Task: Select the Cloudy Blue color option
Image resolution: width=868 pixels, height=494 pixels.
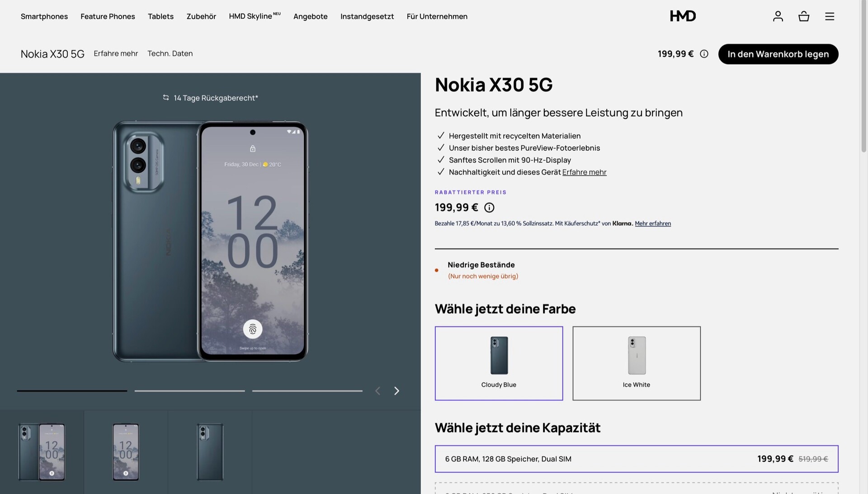Action: tap(499, 363)
